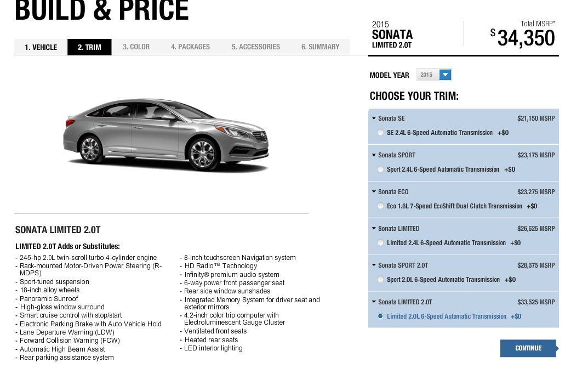
Task: Select SE 2.4L 6-Speed Automatic radio button
Action: [380, 132]
